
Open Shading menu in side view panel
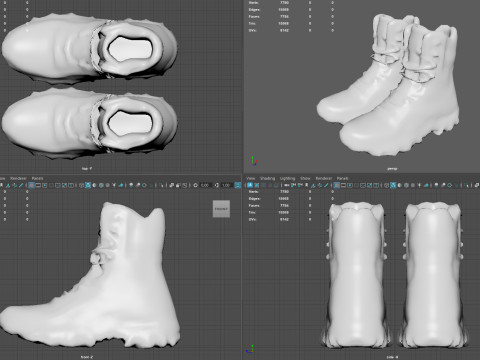click(268, 178)
